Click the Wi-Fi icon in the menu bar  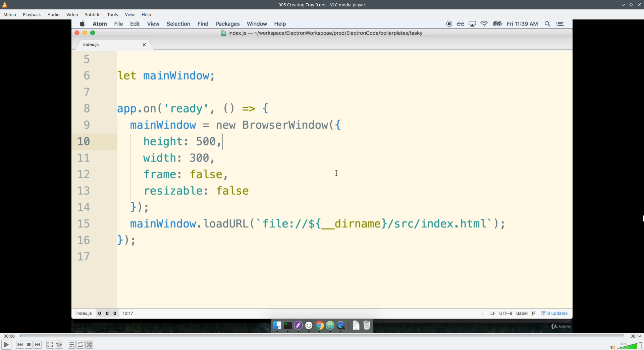click(x=484, y=23)
